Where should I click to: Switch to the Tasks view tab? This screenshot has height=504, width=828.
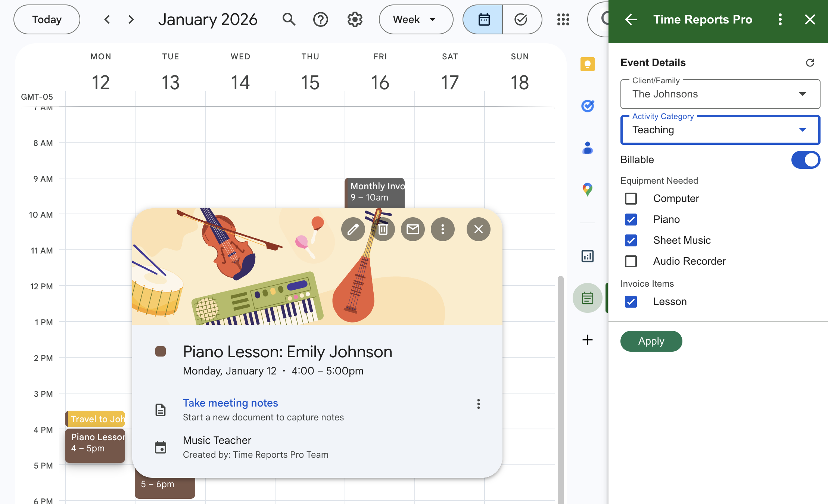pos(521,19)
